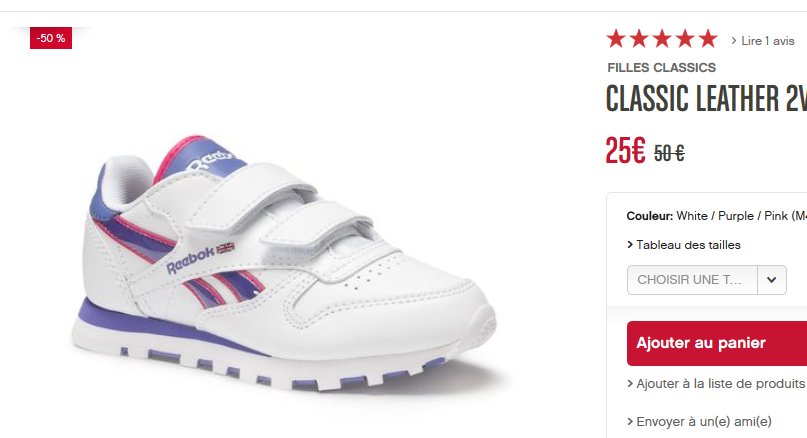Click the fifth red rating star
The image size is (807, 438).
[708, 39]
